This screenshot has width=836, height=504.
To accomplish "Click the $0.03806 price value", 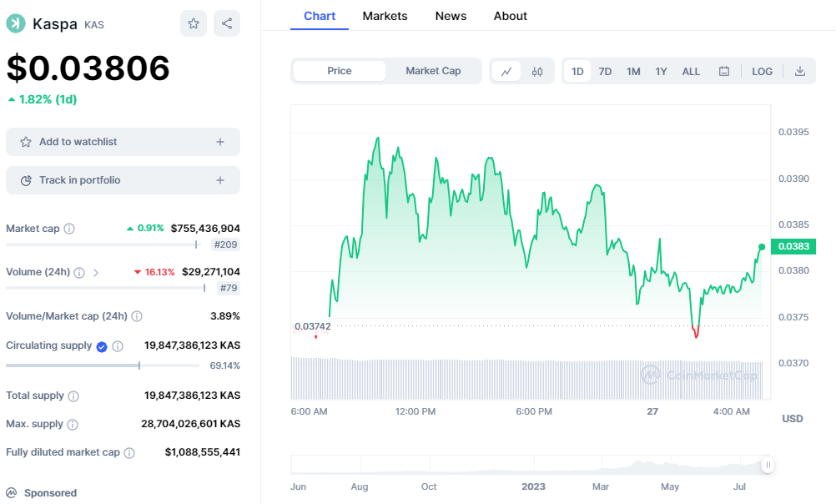I will [x=88, y=68].
